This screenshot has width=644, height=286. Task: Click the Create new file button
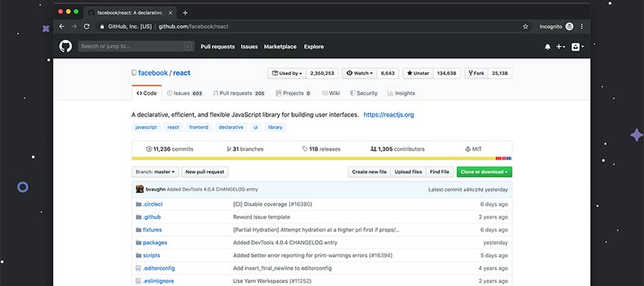click(x=369, y=172)
